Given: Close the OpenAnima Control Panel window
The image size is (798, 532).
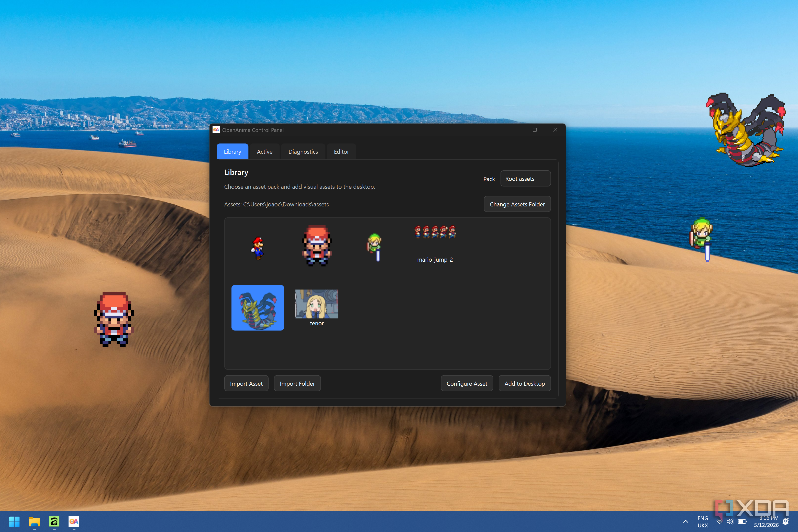Looking at the screenshot, I should tap(556, 130).
